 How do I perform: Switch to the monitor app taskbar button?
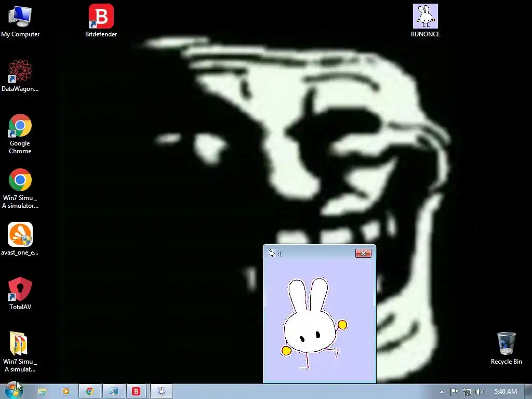click(114, 392)
